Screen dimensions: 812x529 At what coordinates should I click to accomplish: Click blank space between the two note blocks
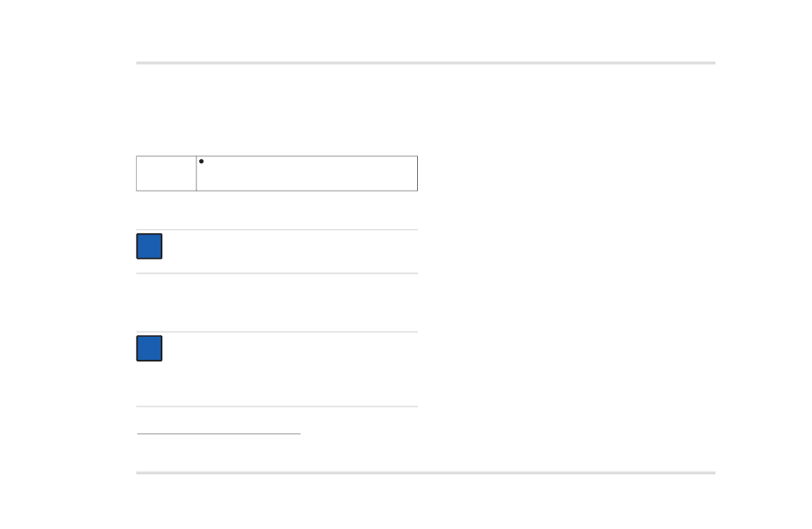point(277,303)
